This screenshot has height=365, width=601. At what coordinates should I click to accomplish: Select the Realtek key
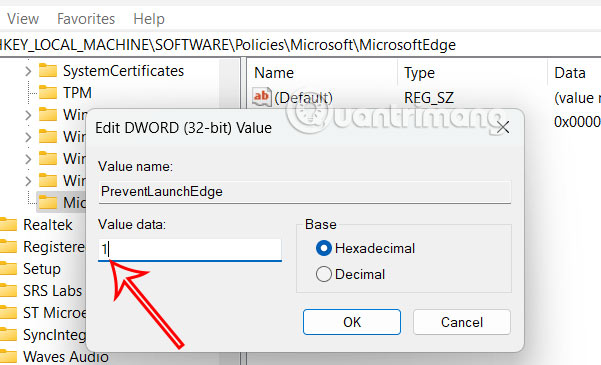click(x=48, y=225)
